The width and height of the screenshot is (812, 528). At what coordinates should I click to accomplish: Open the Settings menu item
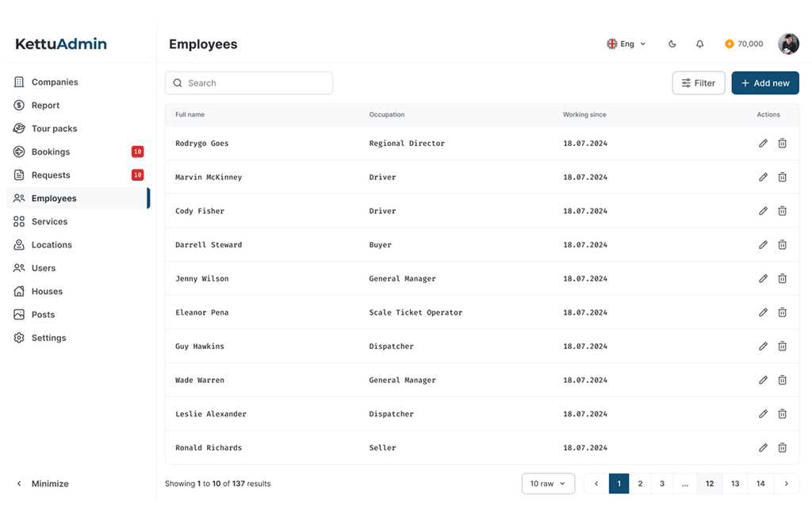coord(48,338)
